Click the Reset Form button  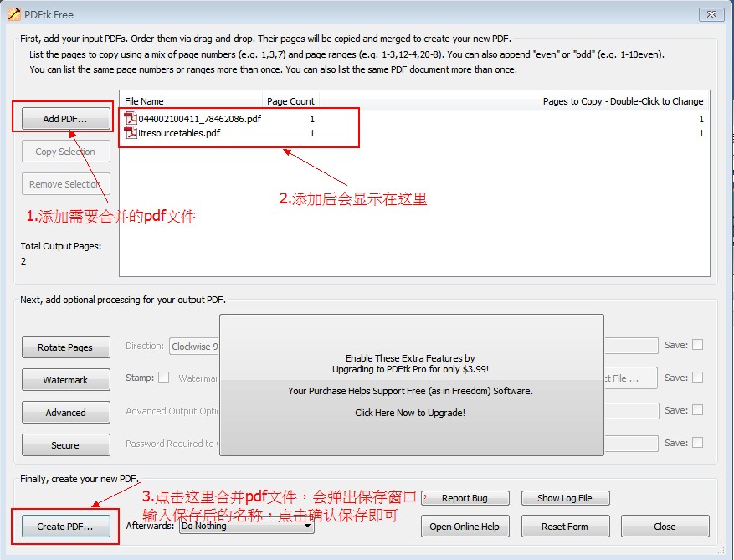[x=565, y=527]
